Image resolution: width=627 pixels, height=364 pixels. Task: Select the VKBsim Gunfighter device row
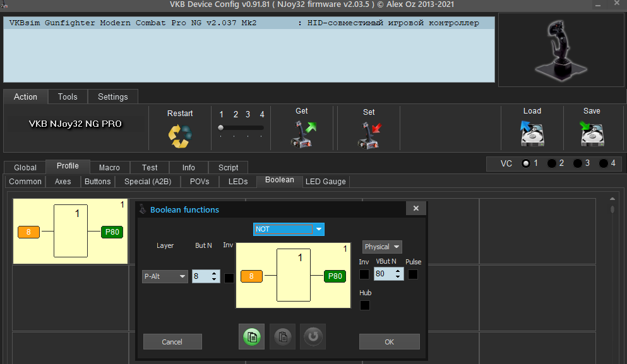(x=249, y=23)
